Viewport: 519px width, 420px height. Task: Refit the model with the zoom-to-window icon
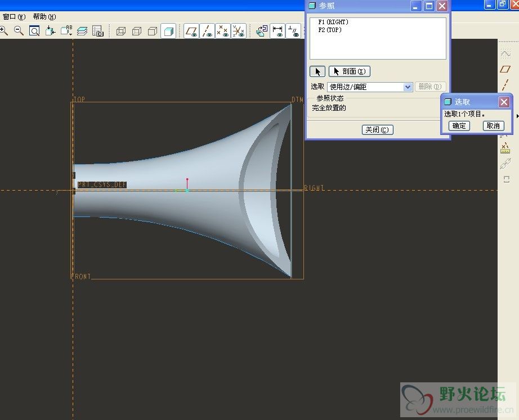(x=34, y=31)
